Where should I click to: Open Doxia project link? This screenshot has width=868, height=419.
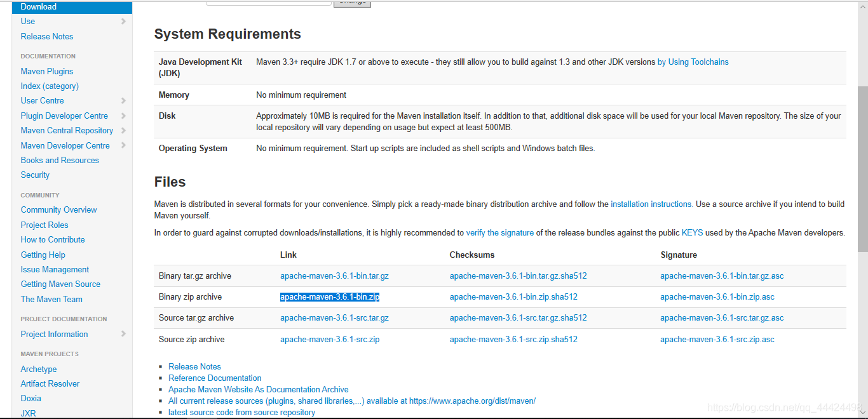click(x=31, y=399)
